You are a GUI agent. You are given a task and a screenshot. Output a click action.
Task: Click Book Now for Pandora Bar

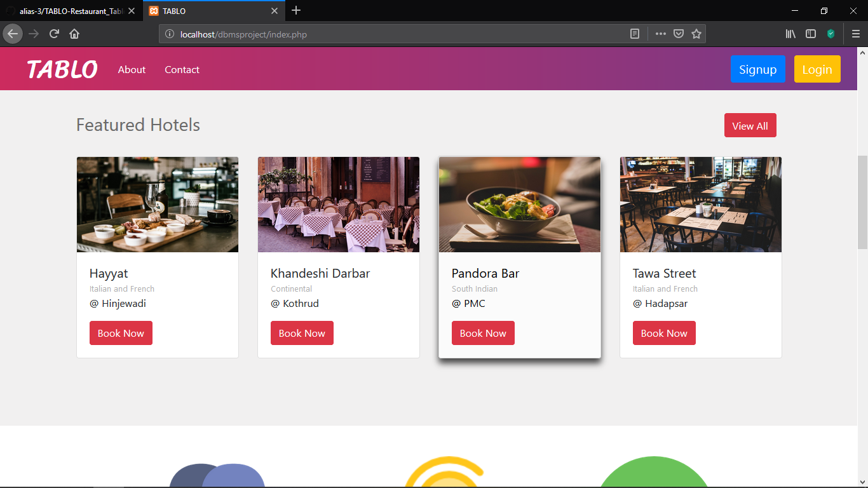[483, 332]
